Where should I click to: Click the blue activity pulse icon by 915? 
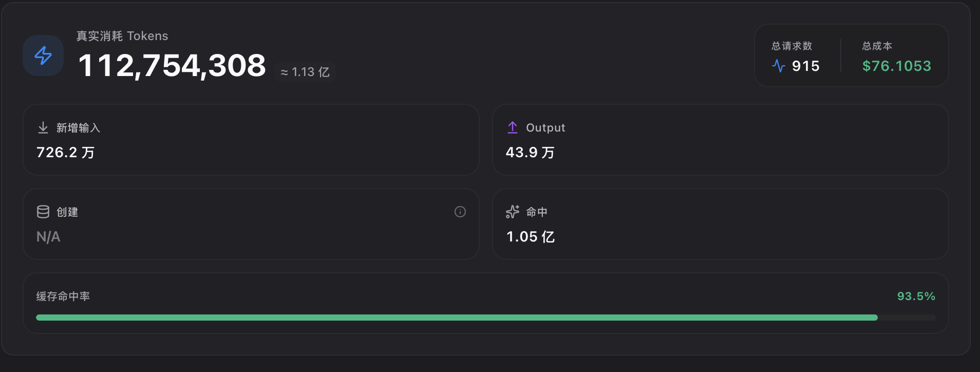(x=779, y=66)
